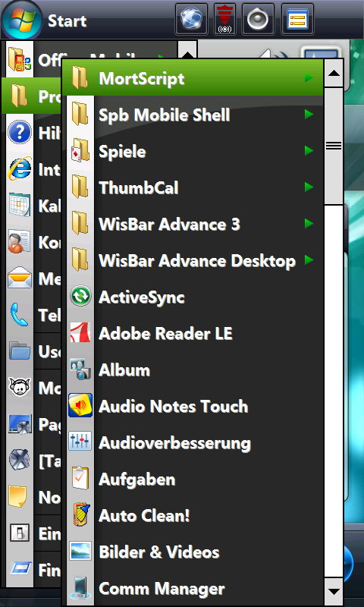
Task: Click the red signal antenna icon
Action: point(224,19)
